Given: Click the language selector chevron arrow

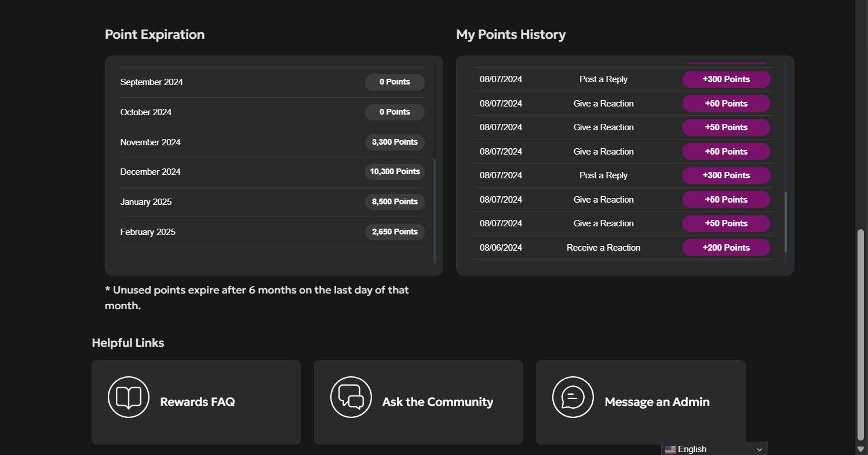Looking at the screenshot, I should point(760,449).
